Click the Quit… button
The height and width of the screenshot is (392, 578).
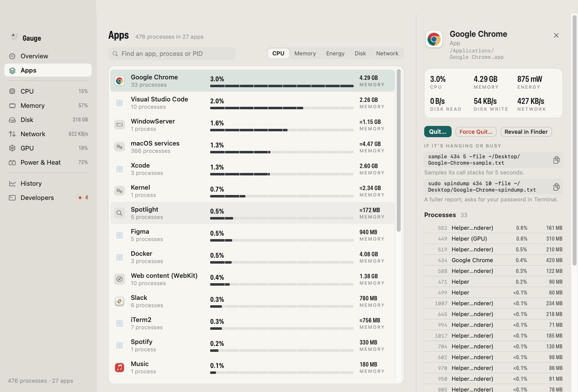click(437, 132)
